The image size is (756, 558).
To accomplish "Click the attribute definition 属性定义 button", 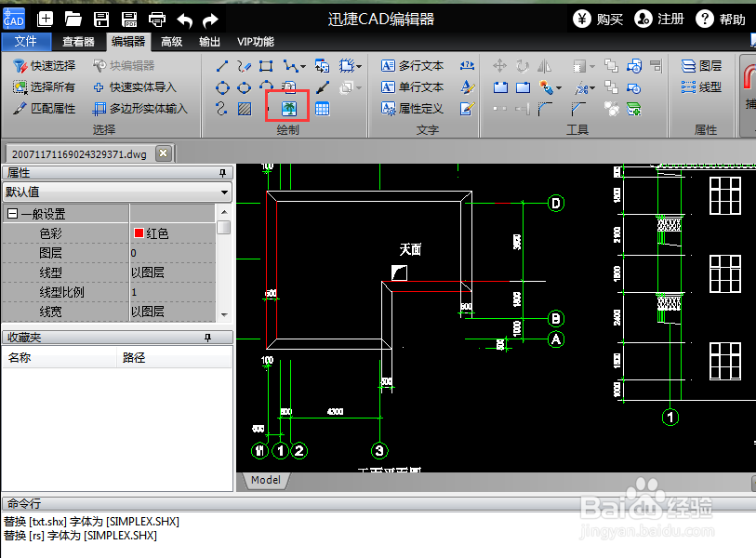I will (x=412, y=109).
